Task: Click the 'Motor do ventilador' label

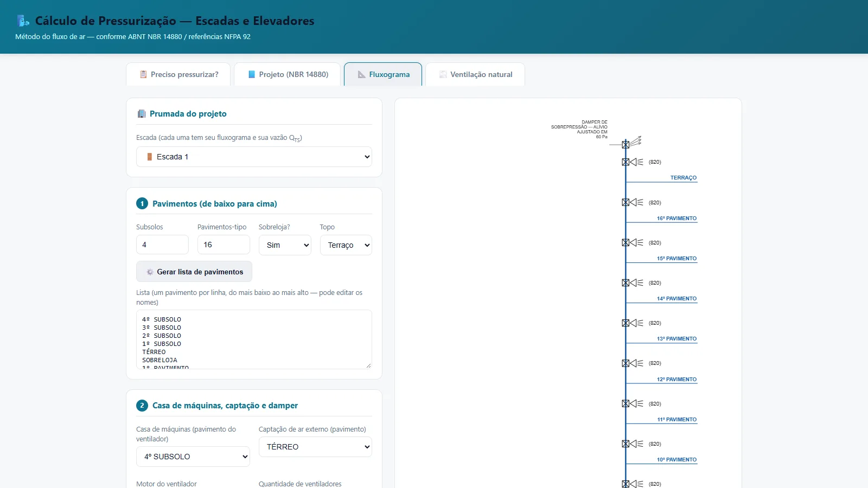Action: click(167, 484)
